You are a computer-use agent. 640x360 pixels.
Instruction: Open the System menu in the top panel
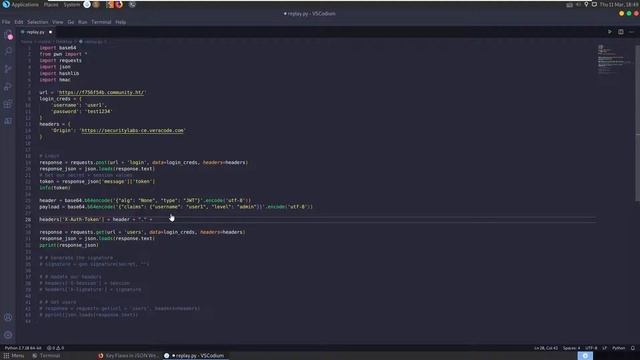coord(71,4)
